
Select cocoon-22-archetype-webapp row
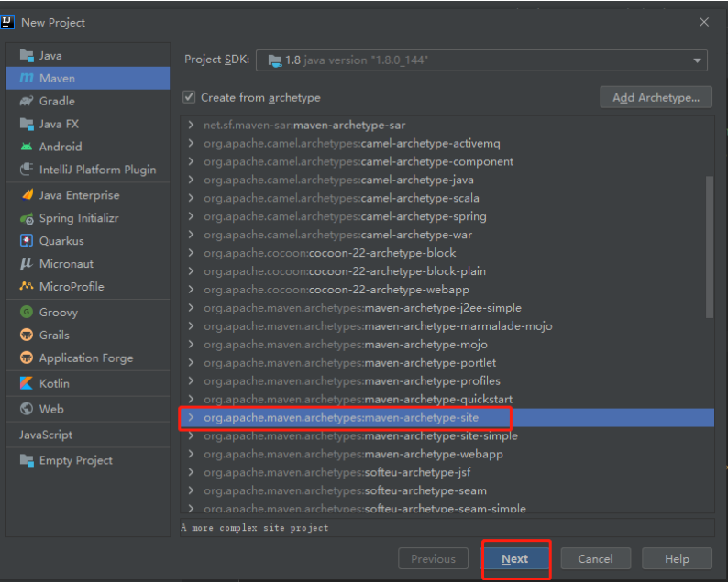click(x=447, y=289)
